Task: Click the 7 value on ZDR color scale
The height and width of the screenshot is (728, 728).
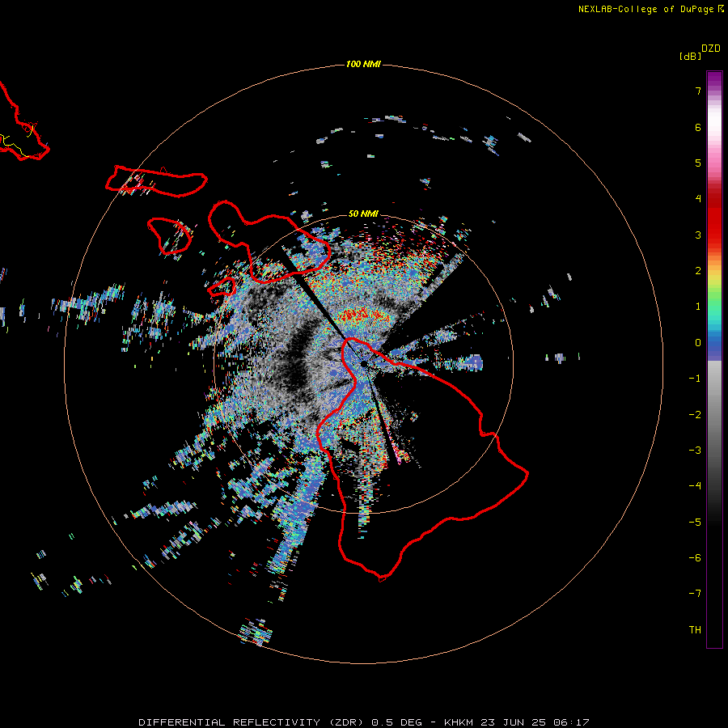Action: pyautogui.click(x=698, y=91)
